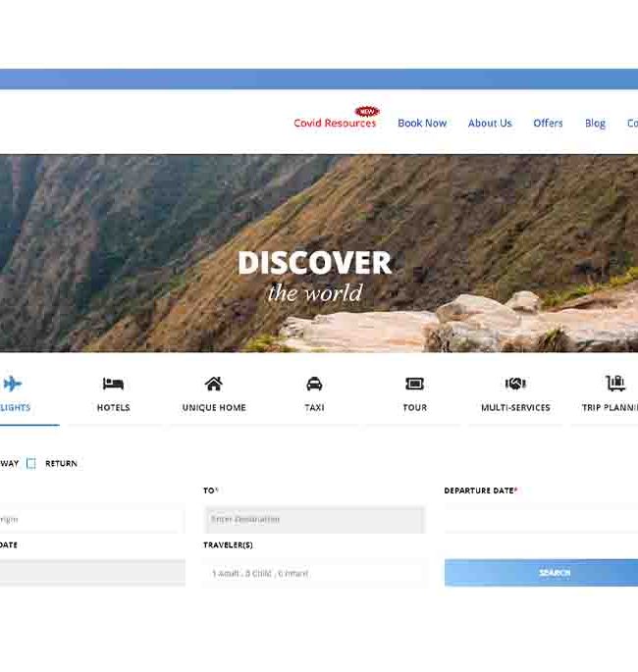638x672 pixels.
Task: Open the Book Now menu item
Action: [422, 124]
